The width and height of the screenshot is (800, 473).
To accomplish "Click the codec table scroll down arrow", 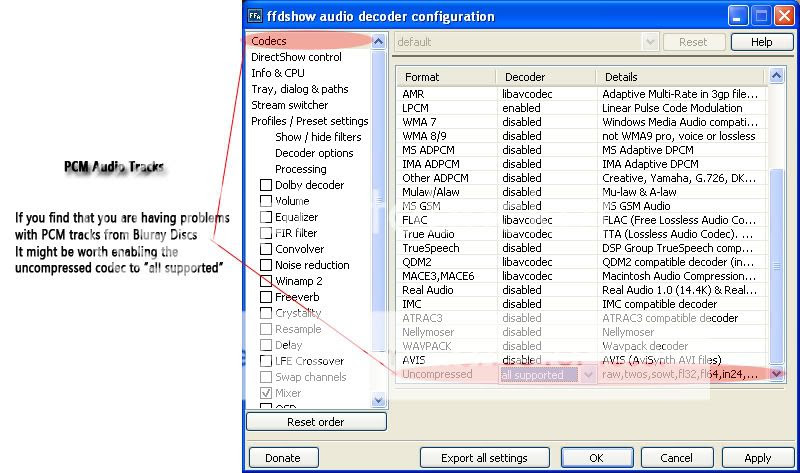I will [x=776, y=374].
